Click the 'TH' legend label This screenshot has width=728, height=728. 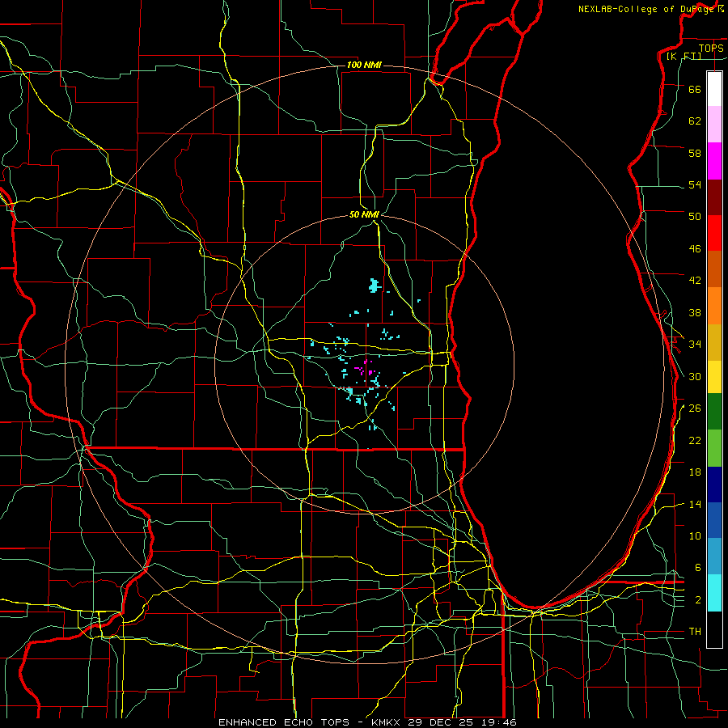pyautogui.click(x=695, y=632)
